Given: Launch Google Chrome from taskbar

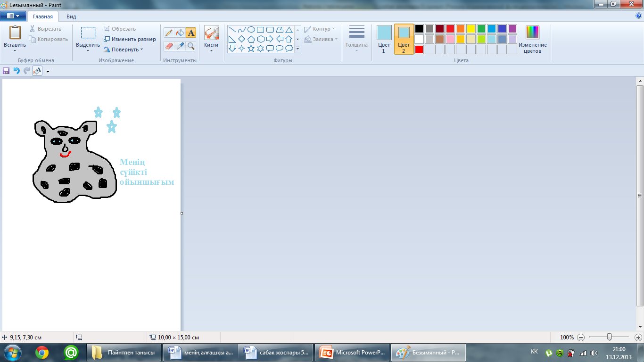Looking at the screenshot, I should pyautogui.click(x=42, y=352).
